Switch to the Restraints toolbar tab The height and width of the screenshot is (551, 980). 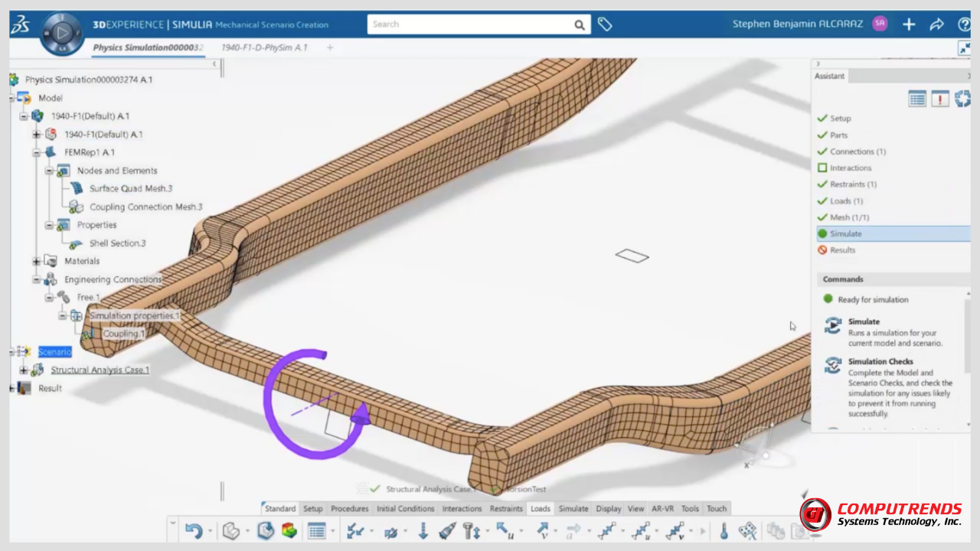click(x=505, y=509)
